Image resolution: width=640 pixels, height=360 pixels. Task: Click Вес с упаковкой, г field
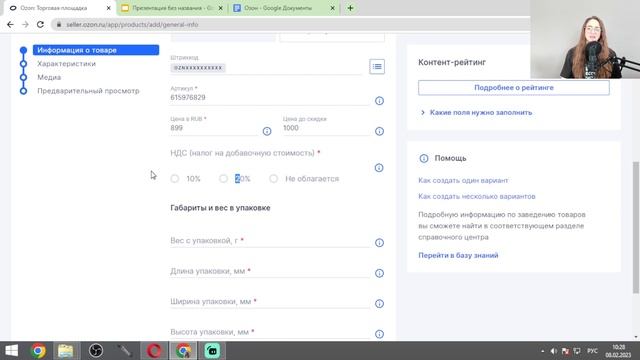tap(269, 241)
